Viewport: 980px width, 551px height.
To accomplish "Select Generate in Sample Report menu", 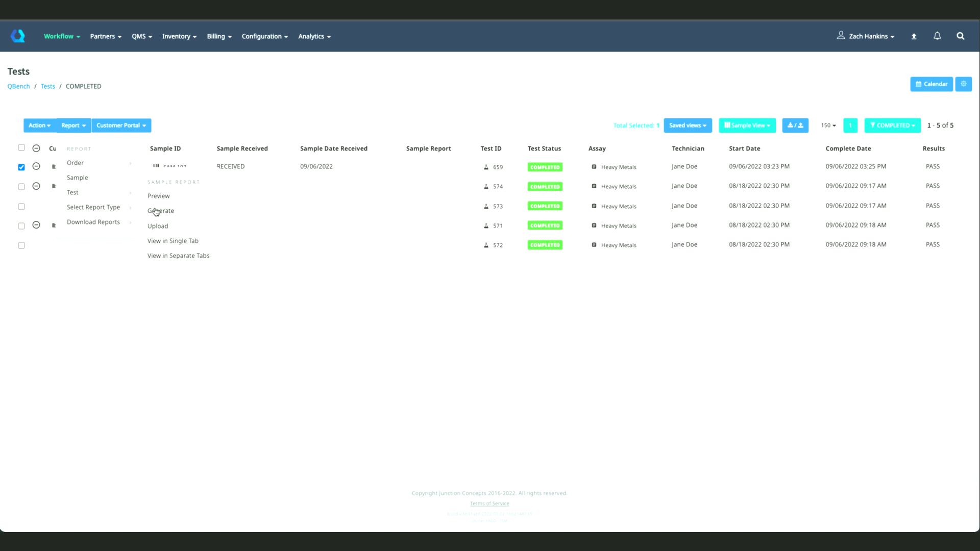I will pos(161,211).
